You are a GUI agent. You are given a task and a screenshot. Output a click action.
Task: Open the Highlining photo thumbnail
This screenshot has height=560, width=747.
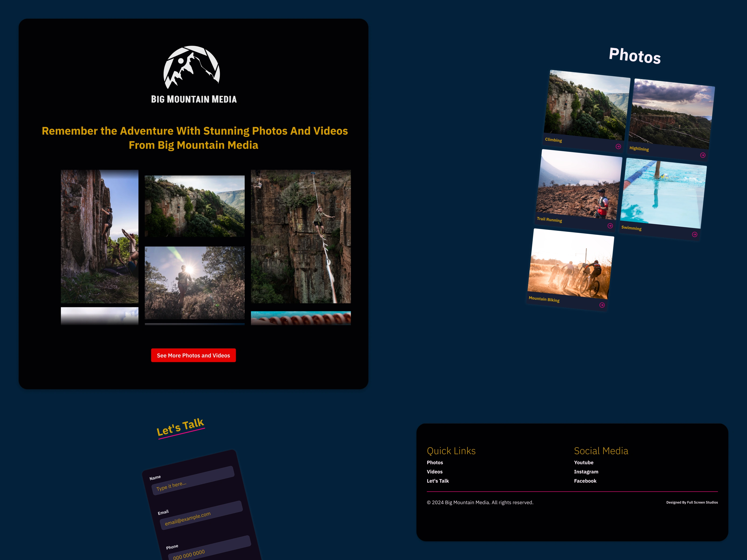pyautogui.click(x=672, y=113)
